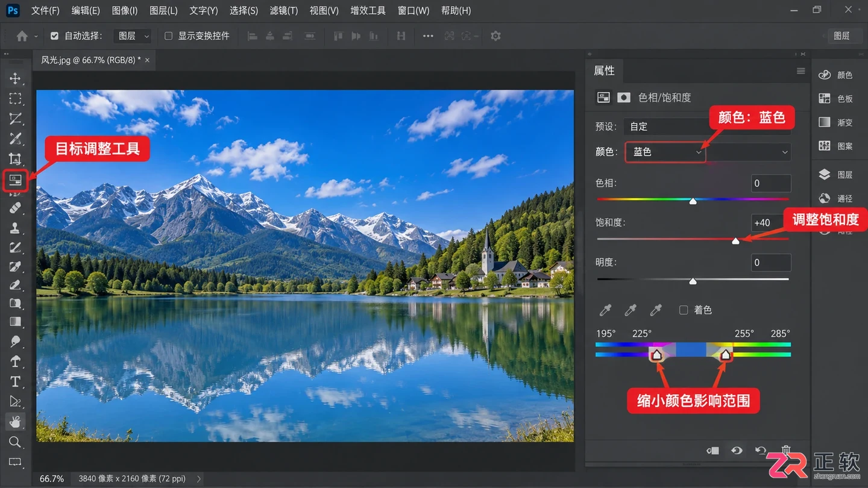Close the 风光.jpg document tab
This screenshot has width=868, height=488.
click(x=147, y=60)
